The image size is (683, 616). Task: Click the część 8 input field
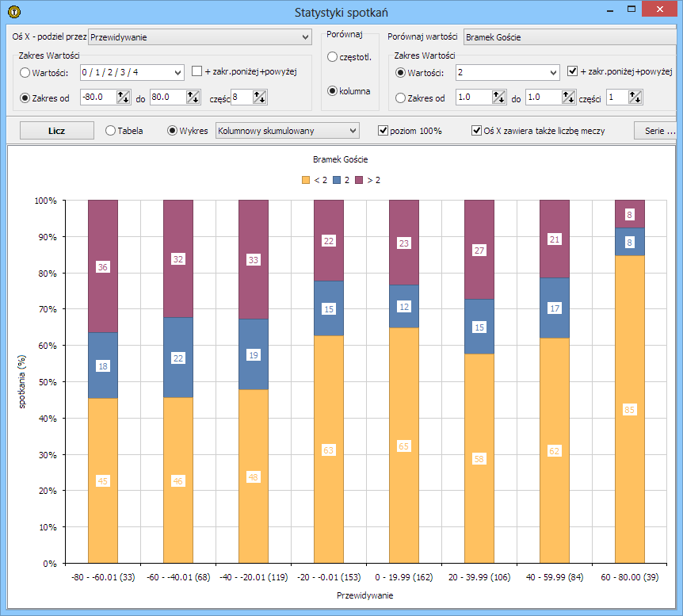242,97
